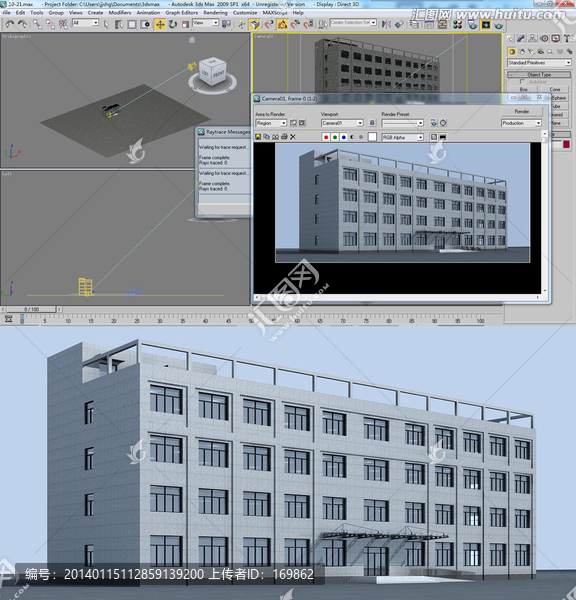
Task: Select the Rotate transform tool
Action: 173,25
